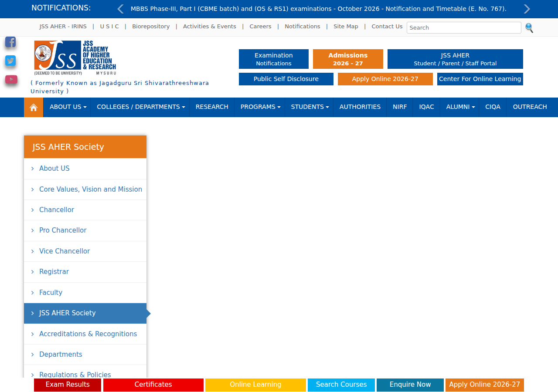
Task: Show previous notification with left arrow
Action: click(x=121, y=9)
